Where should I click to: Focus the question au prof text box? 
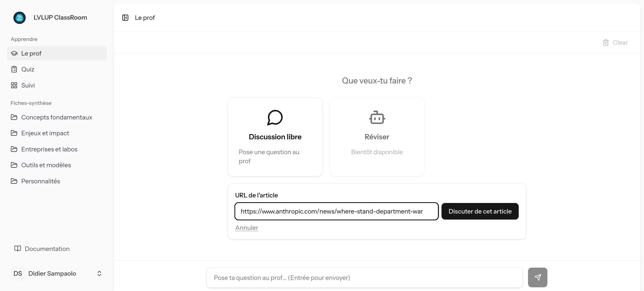pyautogui.click(x=364, y=278)
